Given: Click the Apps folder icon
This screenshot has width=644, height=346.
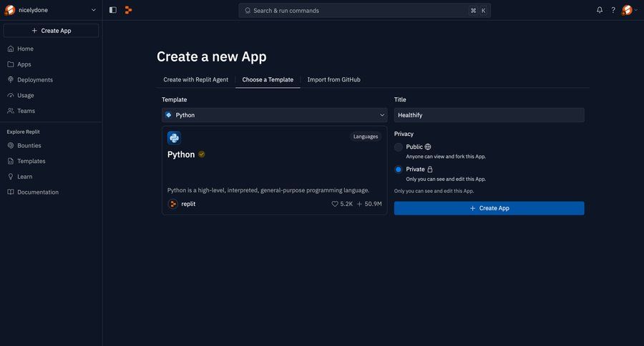Looking at the screenshot, I should 11,64.
